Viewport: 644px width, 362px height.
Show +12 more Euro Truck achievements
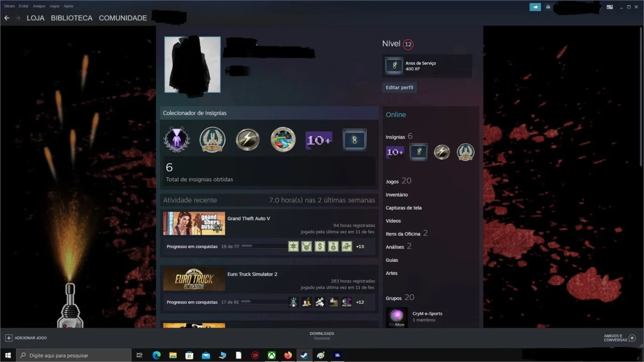(360, 302)
